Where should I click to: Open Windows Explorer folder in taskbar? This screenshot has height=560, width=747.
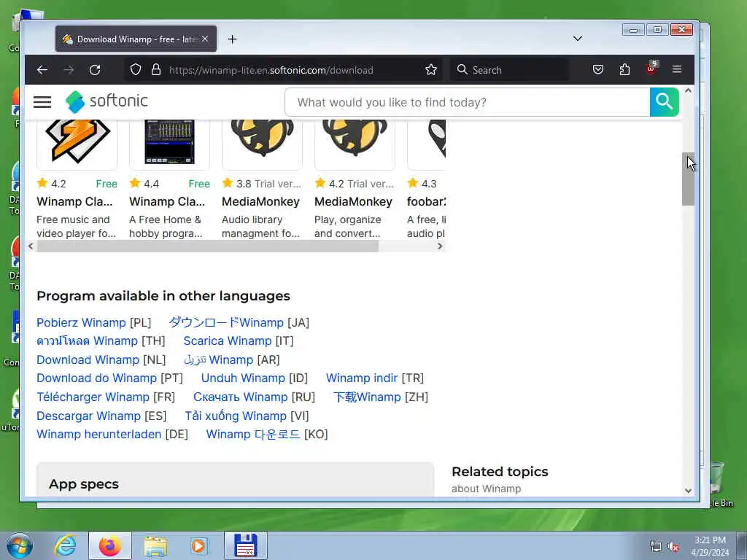click(155, 545)
